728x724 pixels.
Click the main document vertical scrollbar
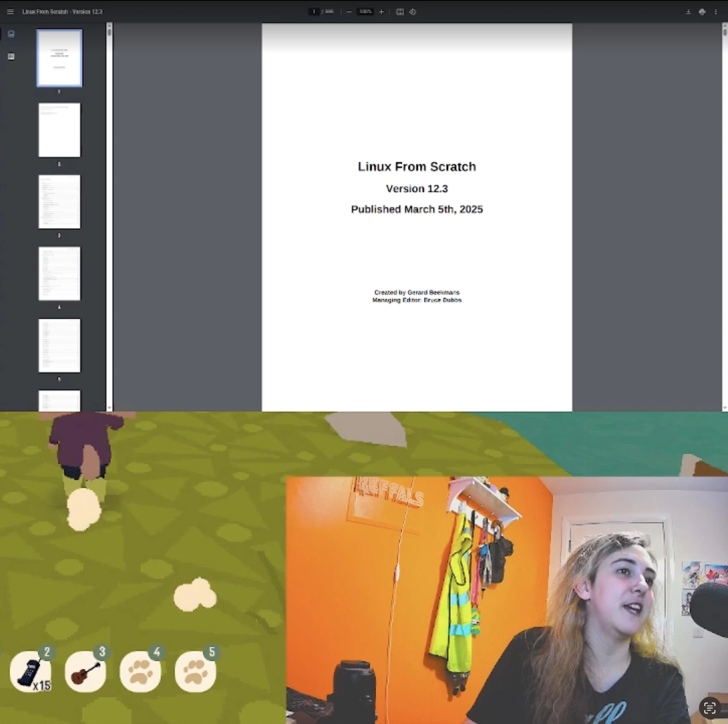725,216
